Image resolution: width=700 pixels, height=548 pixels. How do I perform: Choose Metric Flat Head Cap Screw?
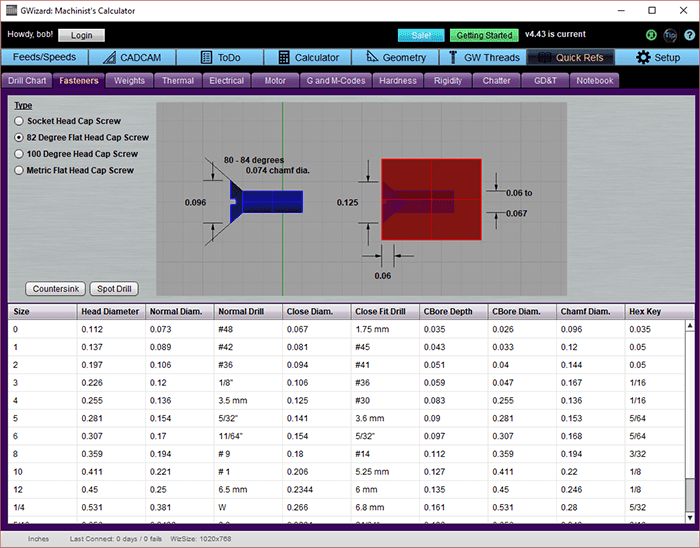[74, 170]
